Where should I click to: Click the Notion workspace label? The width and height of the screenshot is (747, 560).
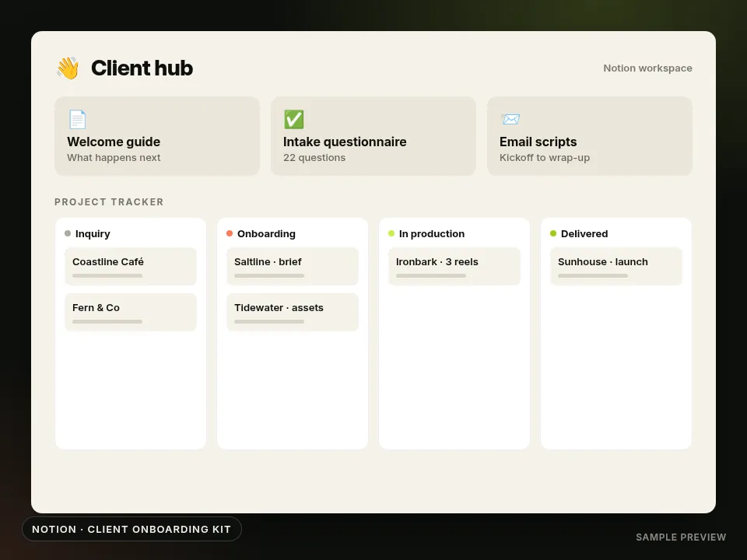pyautogui.click(x=648, y=68)
